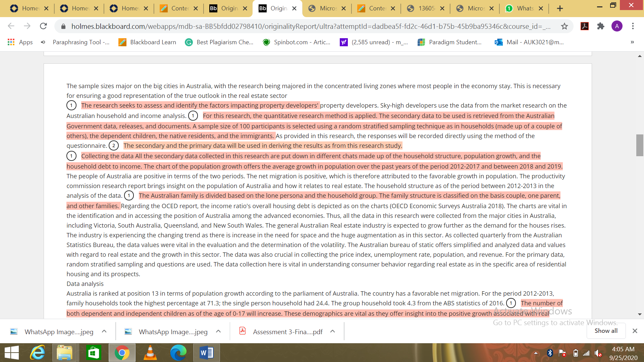Click the address bar URL
The height and width of the screenshot is (362, 644).
point(311,26)
